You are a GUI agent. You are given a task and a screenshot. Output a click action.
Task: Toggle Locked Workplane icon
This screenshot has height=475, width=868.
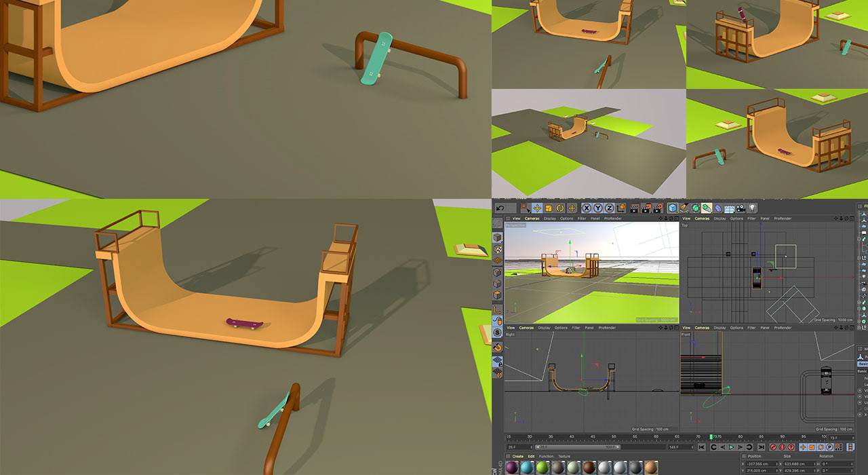[x=497, y=363]
